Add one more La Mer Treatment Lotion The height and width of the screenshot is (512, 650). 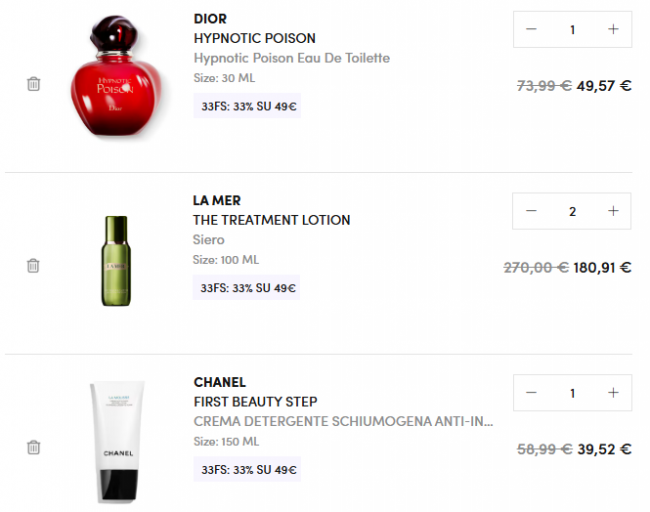pyautogui.click(x=613, y=211)
